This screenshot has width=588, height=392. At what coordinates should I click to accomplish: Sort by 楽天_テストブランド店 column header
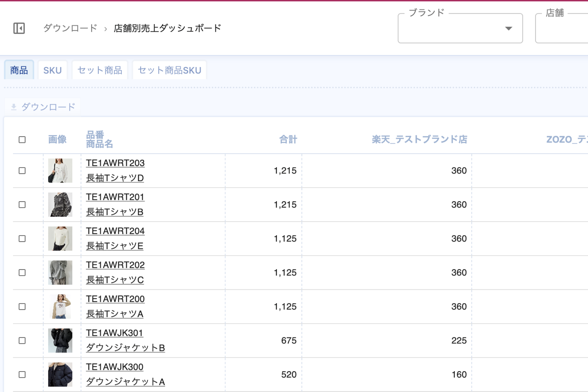(419, 139)
